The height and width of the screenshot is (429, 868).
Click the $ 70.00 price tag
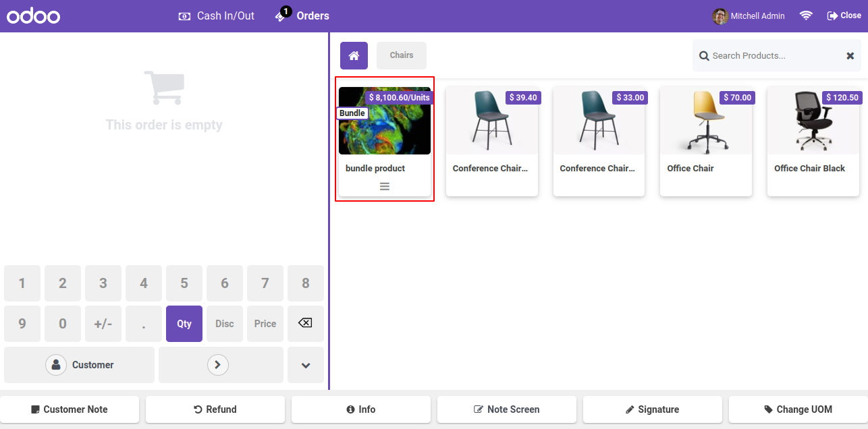coord(737,98)
